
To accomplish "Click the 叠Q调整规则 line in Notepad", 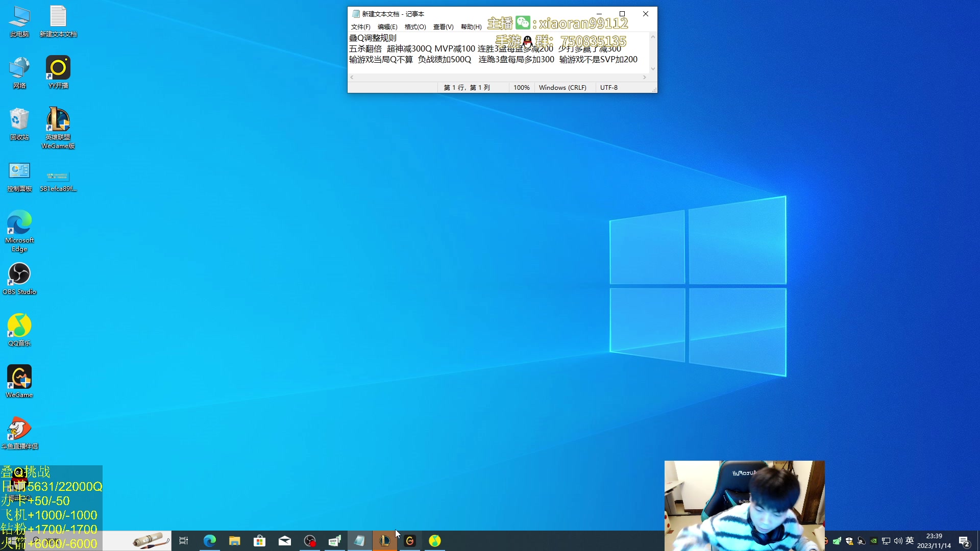I will (x=373, y=38).
